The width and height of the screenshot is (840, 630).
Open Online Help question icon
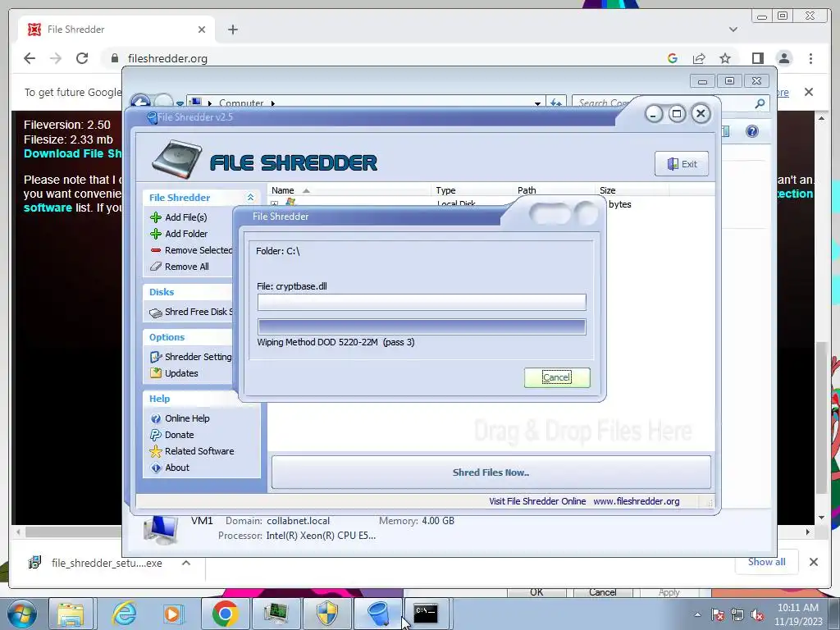(156, 418)
